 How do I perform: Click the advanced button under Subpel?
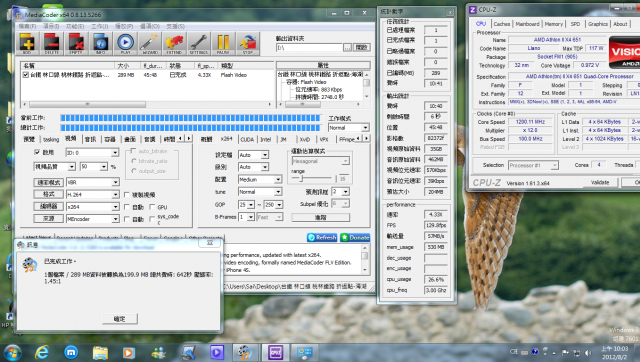pos(320,218)
